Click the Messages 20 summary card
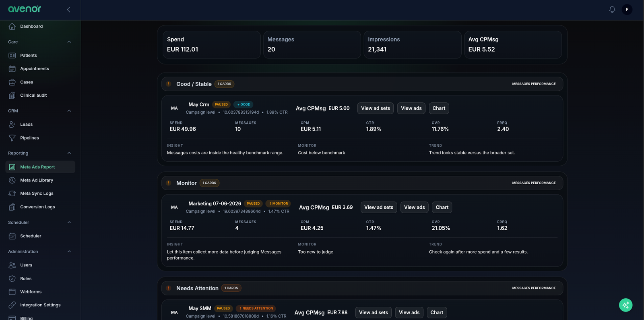The width and height of the screenshot is (644, 320). [312, 45]
